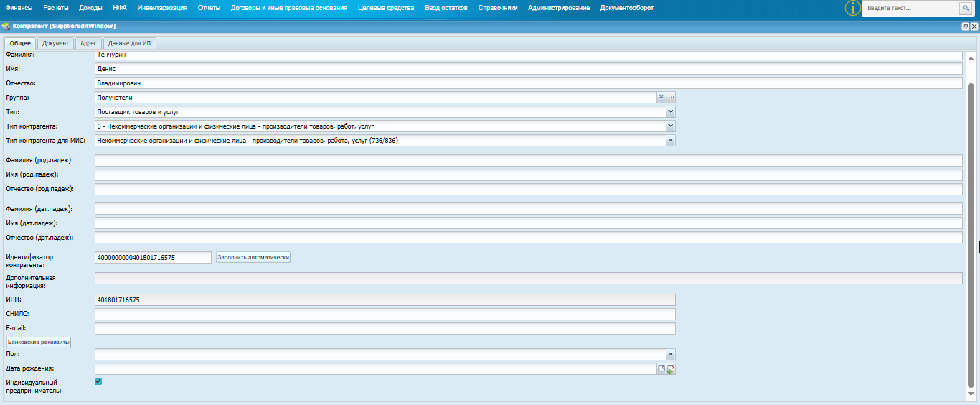This screenshot has height=405, width=980.
Task: Open the Ввод остатков menu
Action: pyautogui.click(x=446, y=8)
